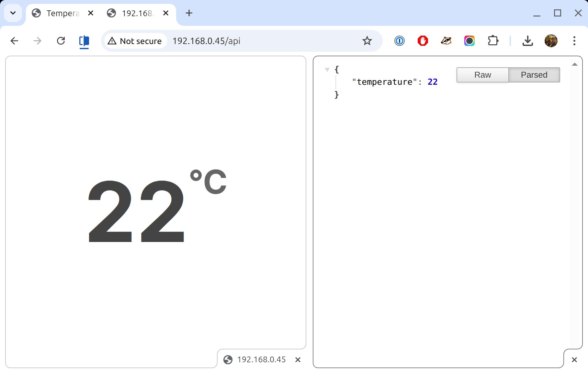
Task: Open the colorful camera extension icon
Action: point(469,41)
